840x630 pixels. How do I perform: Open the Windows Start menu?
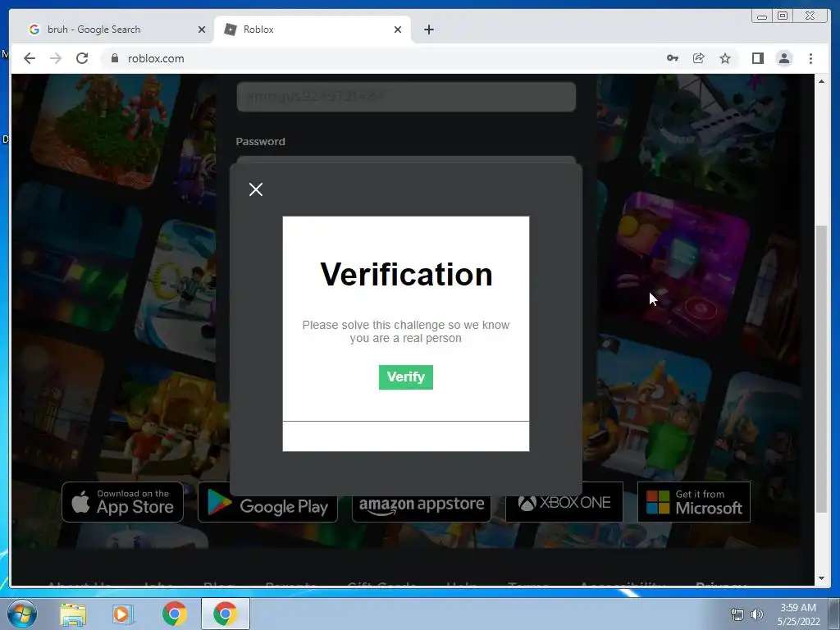coord(22,614)
